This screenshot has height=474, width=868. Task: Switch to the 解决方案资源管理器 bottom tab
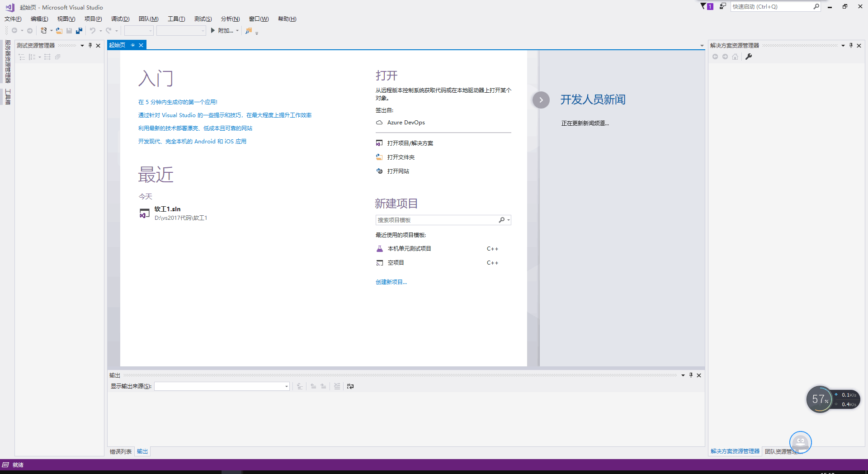tap(735, 451)
